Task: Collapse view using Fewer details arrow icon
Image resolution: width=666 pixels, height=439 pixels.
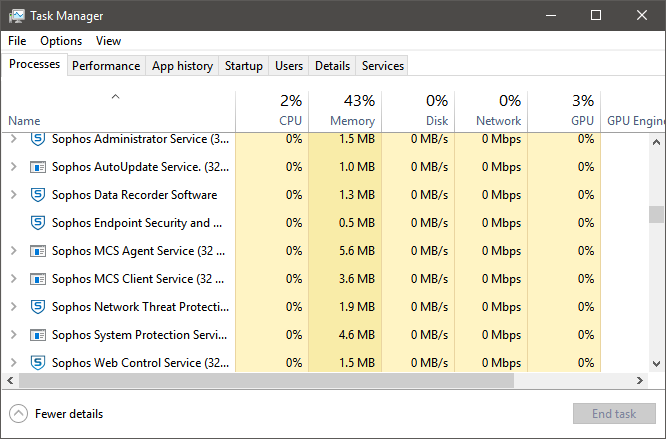Action: point(18,414)
